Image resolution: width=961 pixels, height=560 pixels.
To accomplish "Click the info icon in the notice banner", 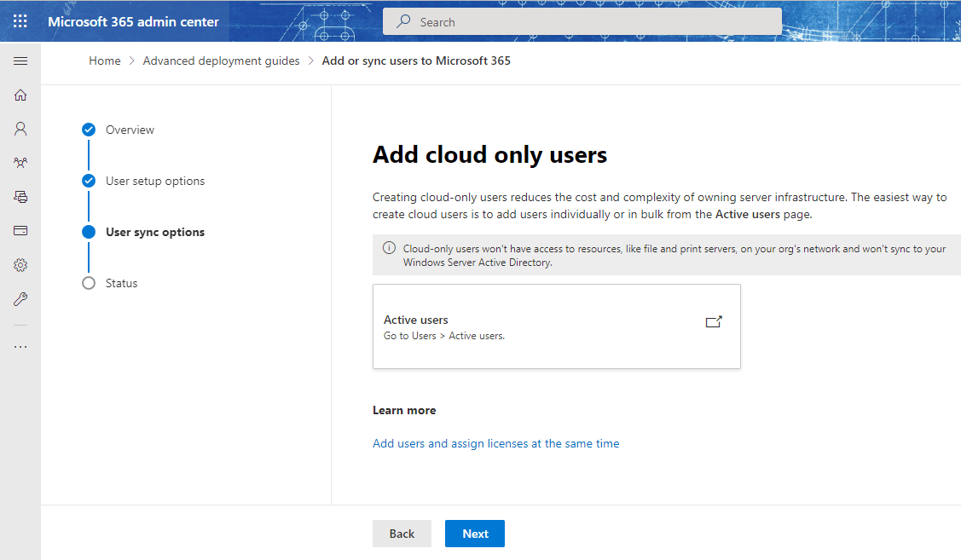I will tap(389, 248).
